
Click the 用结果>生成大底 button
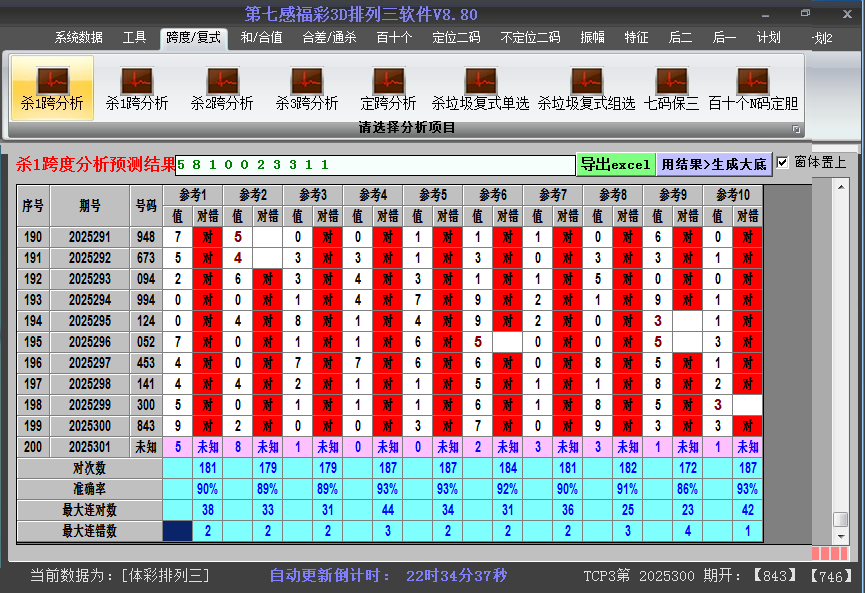[714, 164]
